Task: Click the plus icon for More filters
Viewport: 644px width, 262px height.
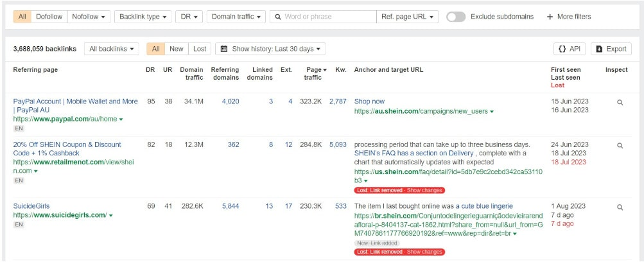Action: (550, 17)
